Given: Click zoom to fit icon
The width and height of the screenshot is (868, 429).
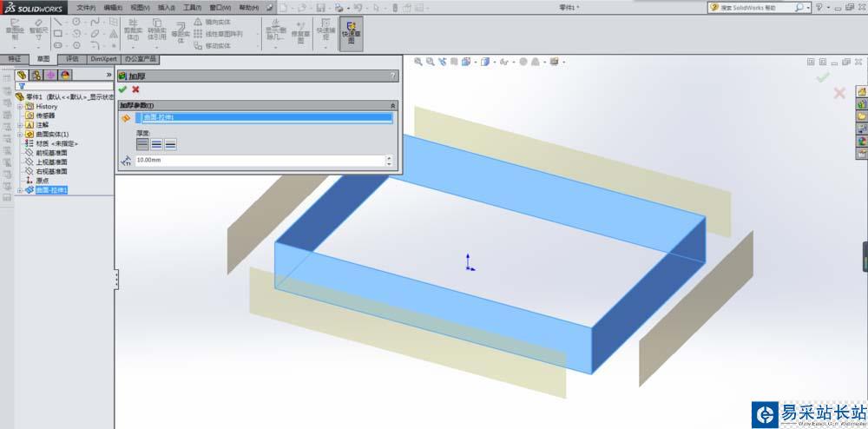Looking at the screenshot, I should tap(418, 62).
